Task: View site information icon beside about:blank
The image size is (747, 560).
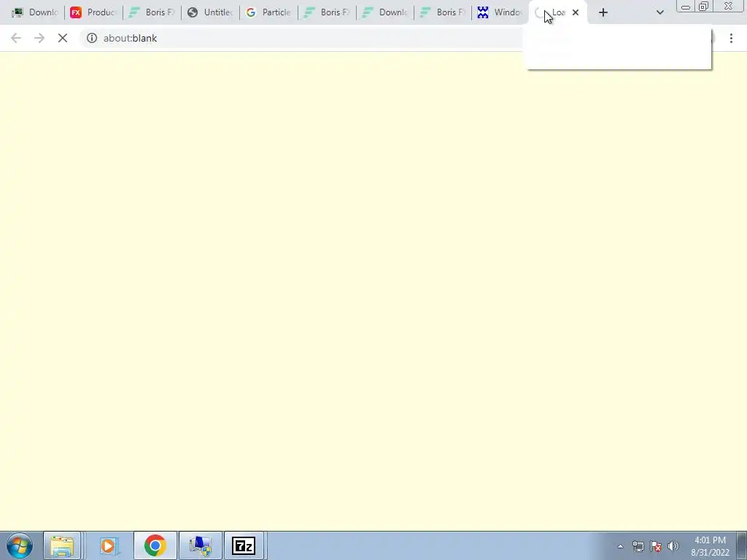Action: [91, 38]
